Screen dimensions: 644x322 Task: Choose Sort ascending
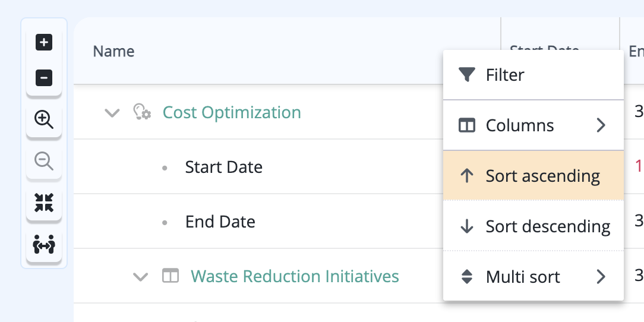pos(533,175)
